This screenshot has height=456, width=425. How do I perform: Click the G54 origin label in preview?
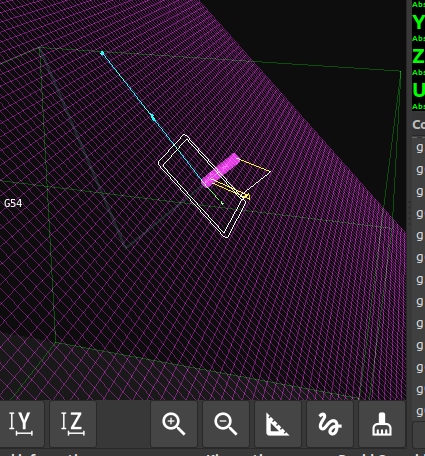tap(13, 203)
